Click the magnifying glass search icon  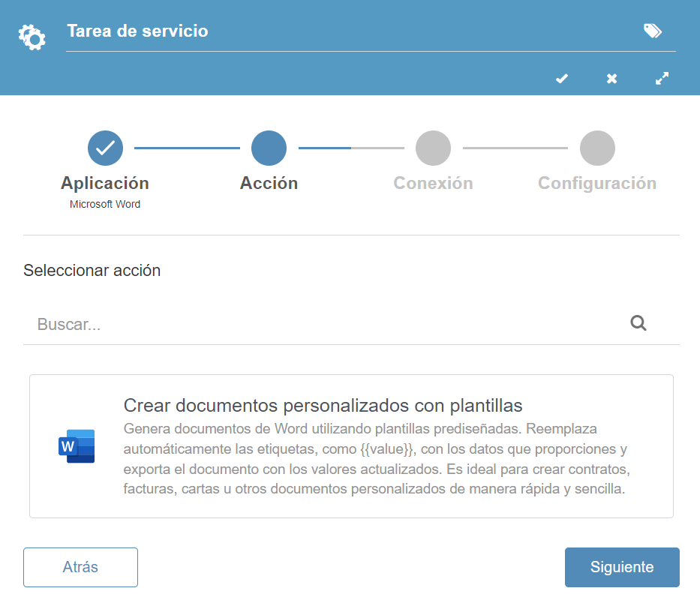[638, 322]
